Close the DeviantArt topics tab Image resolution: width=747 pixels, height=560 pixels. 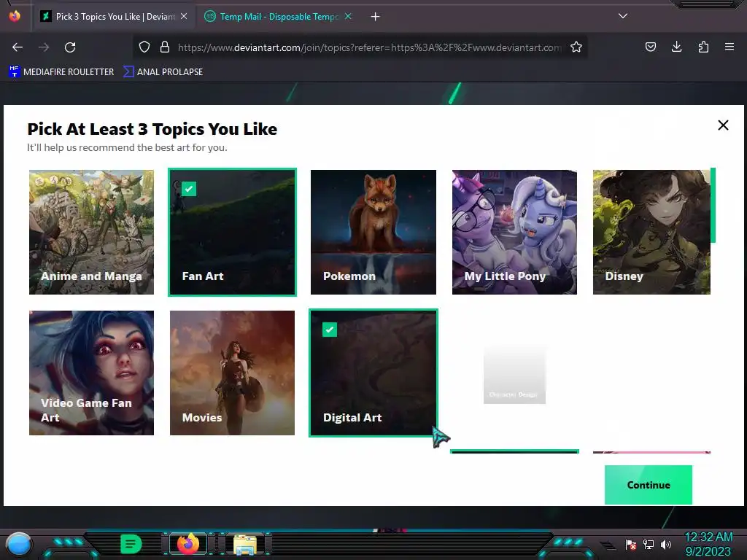[x=184, y=16]
